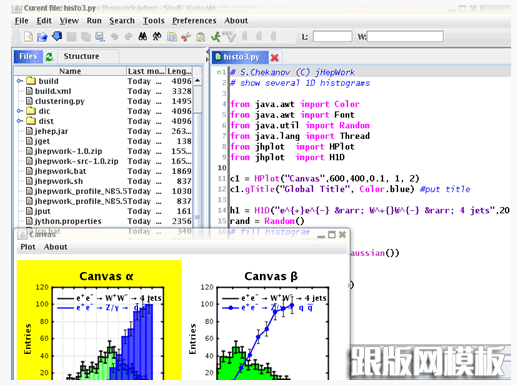Click the blue download arrow toolbar icon
Viewport: 517px width, 385px height.
coord(57,36)
